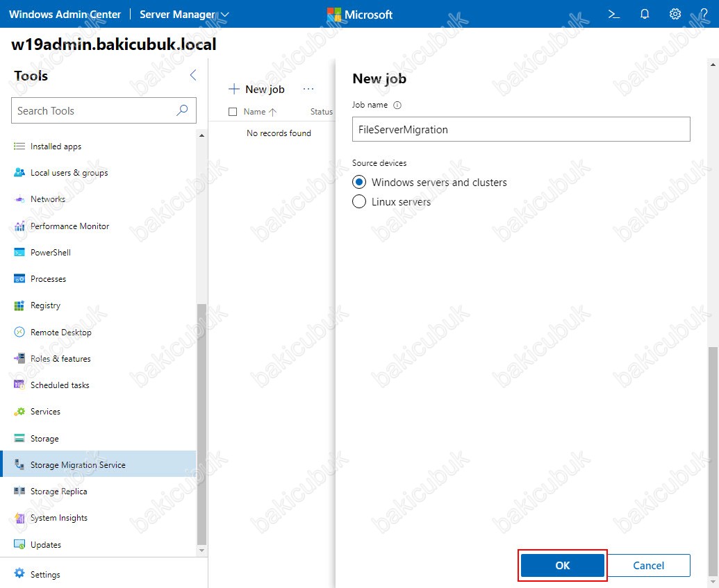This screenshot has width=719, height=588.
Task: Click the search magnifier icon in Tools
Action: [182, 110]
